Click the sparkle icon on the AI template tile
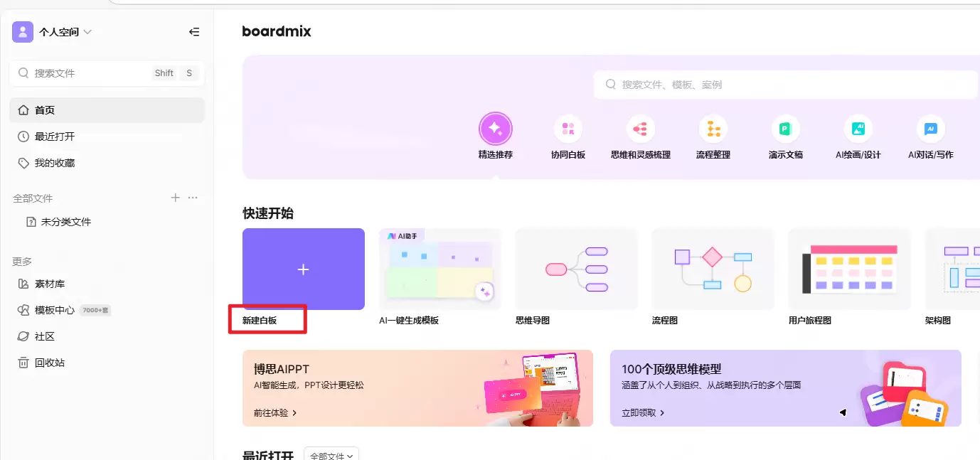Image resolution: width=980 pixels, height=460 pixels. [x=485, y=291]
